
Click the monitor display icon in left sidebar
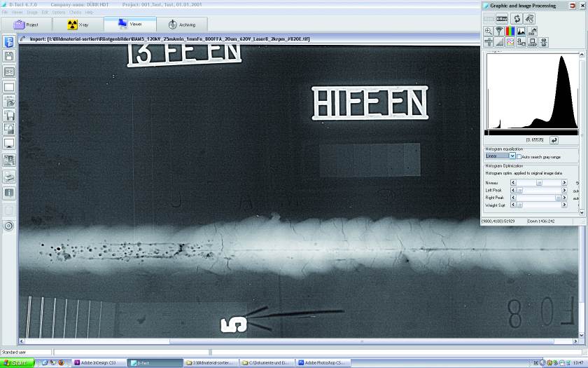click(x=9, y=143)
